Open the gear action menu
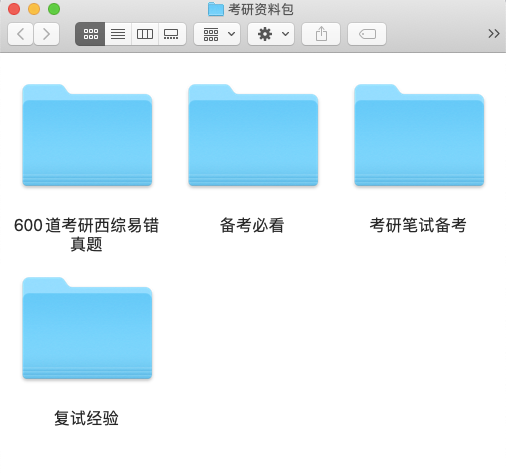 point(271,34)
